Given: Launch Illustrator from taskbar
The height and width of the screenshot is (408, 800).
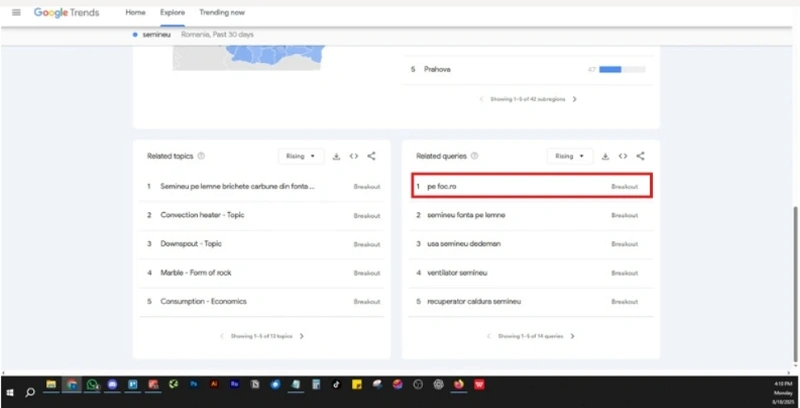Looking at the screenshot, I should [x=214, y=385].
